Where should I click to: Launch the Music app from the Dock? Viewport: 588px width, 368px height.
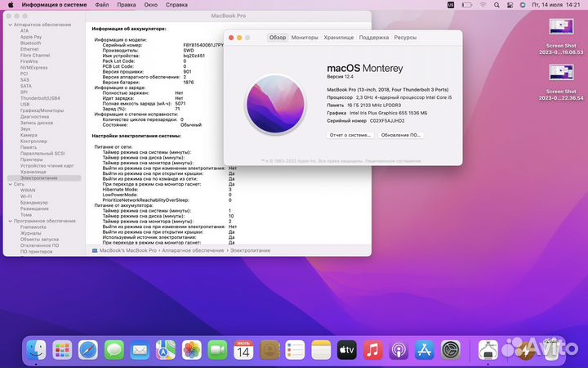[372, 350]
